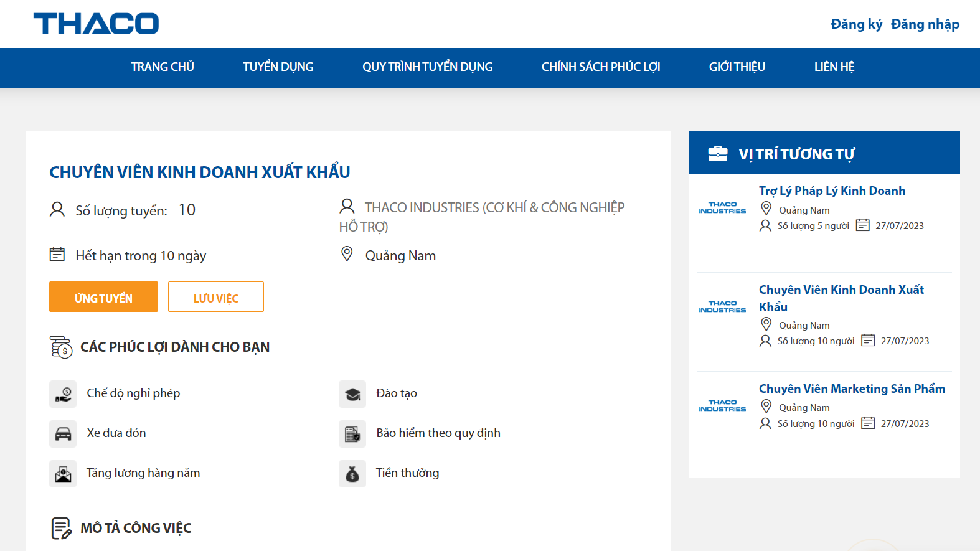980x551 pixels.
Task: Click the location pin in Trợ Lý Pháp Lý Kinh Doanh card
Action: 766,209
